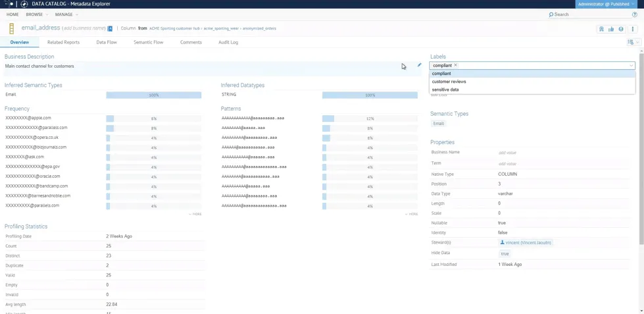Image resolution: width=644 pixels, height=314 pixels.
Task: Click the steward person icon for vincent
Action: 503,242
